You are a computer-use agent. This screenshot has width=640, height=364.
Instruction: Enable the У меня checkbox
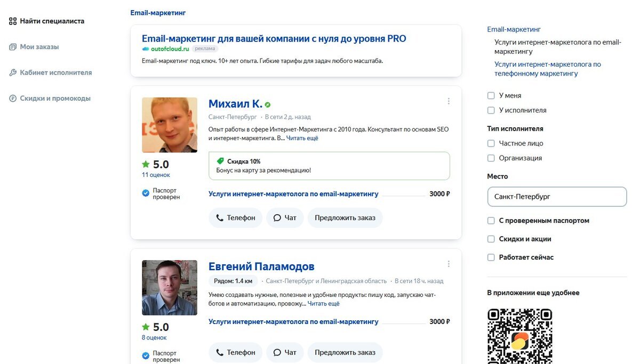491,95
